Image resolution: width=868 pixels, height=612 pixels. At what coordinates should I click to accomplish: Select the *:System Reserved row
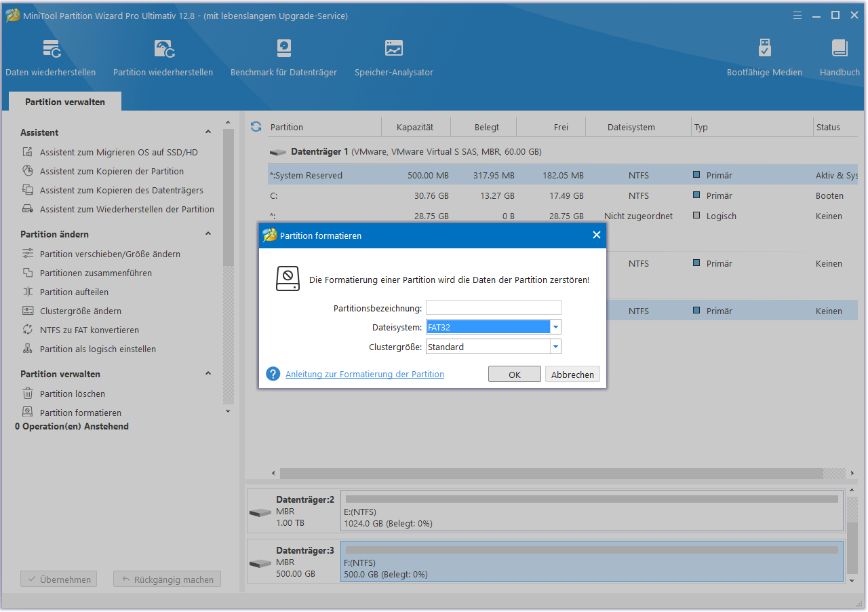(x=563, y=176)
